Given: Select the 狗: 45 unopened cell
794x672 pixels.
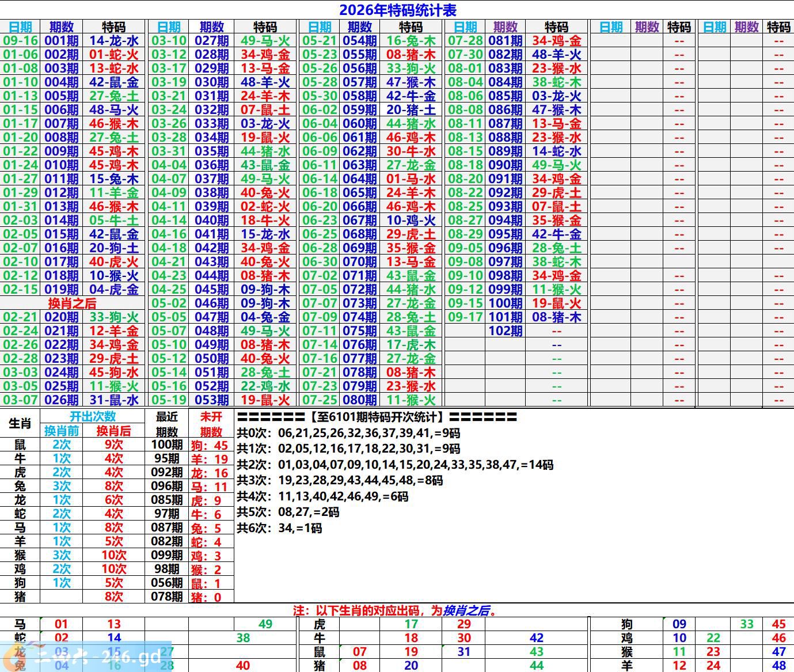Looking at the screenshot, I should point(210,445).
